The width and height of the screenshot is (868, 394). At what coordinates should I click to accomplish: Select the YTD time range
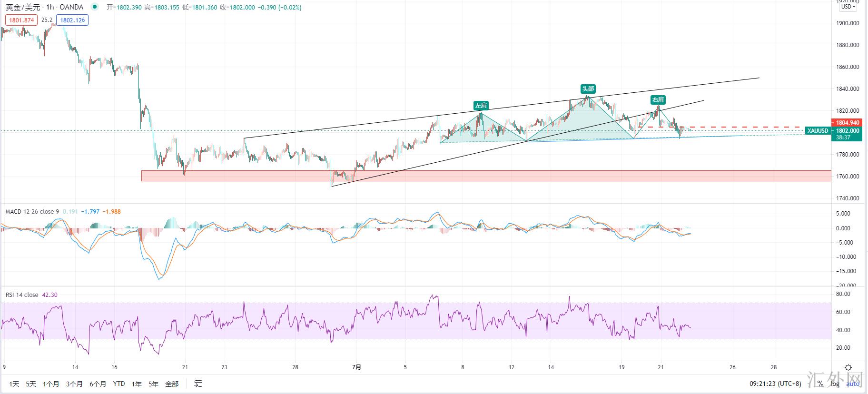pyautogui.click(x=119, y=384)
